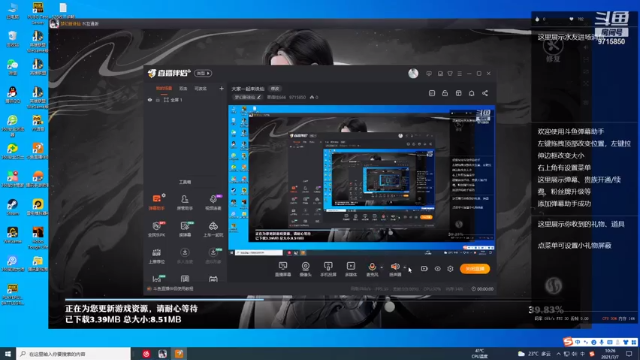Open the hamburger menu in title bar
The width and height of the screenshot is (640, 360).
click(x=460, y=73)
